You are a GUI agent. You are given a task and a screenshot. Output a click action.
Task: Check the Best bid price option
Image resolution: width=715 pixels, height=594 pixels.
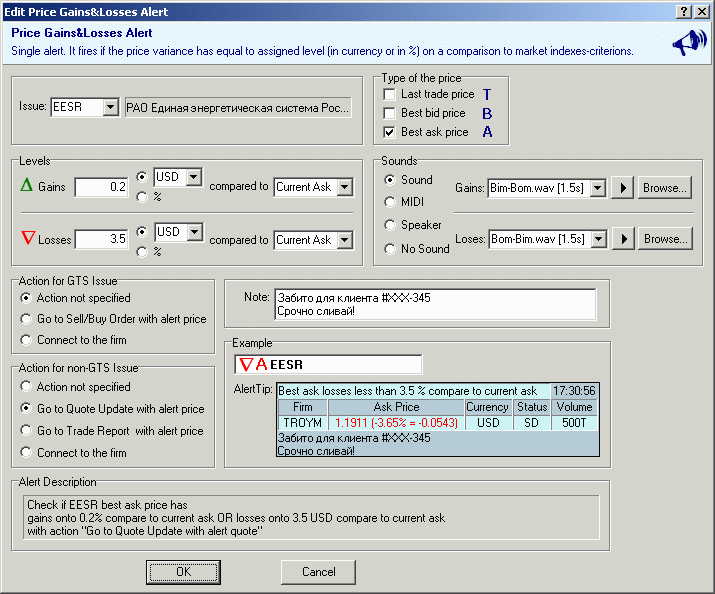pos(390,113)
